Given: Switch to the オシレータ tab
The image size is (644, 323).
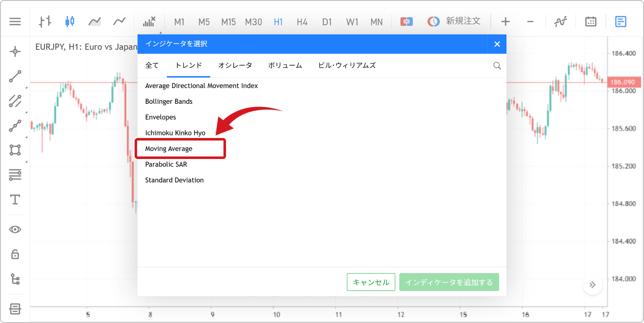Looking at the screenshot, I should [x=235, y=65].
